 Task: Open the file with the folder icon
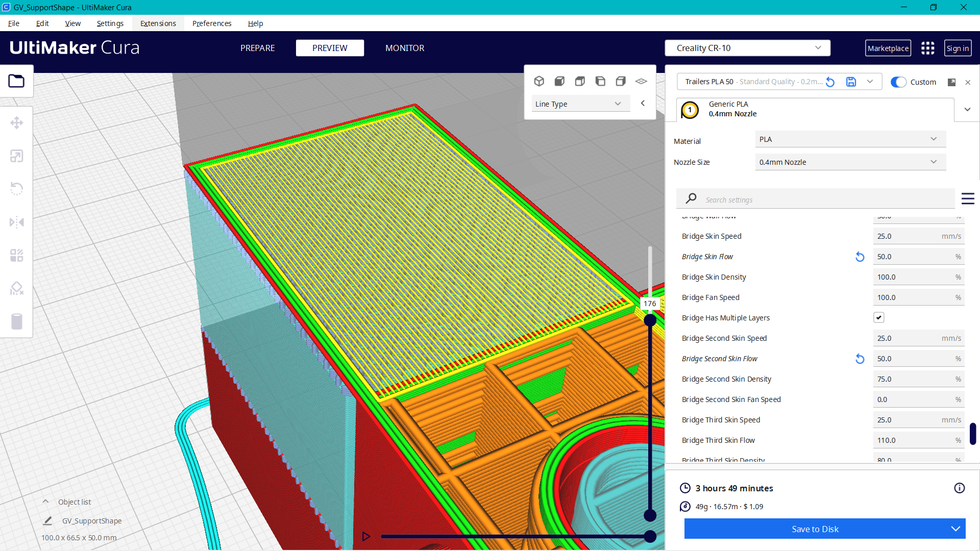click(x=17, y=81)
